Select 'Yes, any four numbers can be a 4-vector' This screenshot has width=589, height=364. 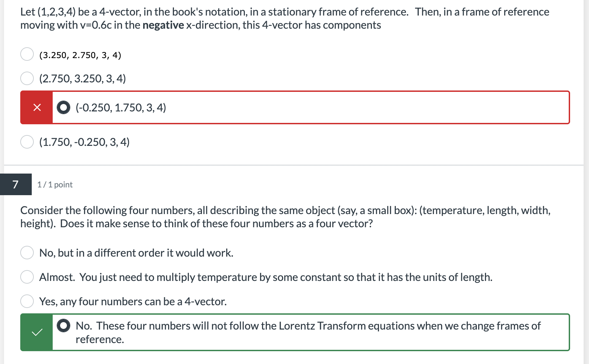click(x=133, y=302)
